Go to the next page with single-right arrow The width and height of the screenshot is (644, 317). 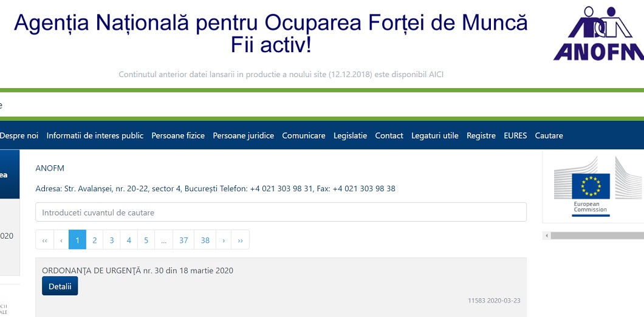224,240
